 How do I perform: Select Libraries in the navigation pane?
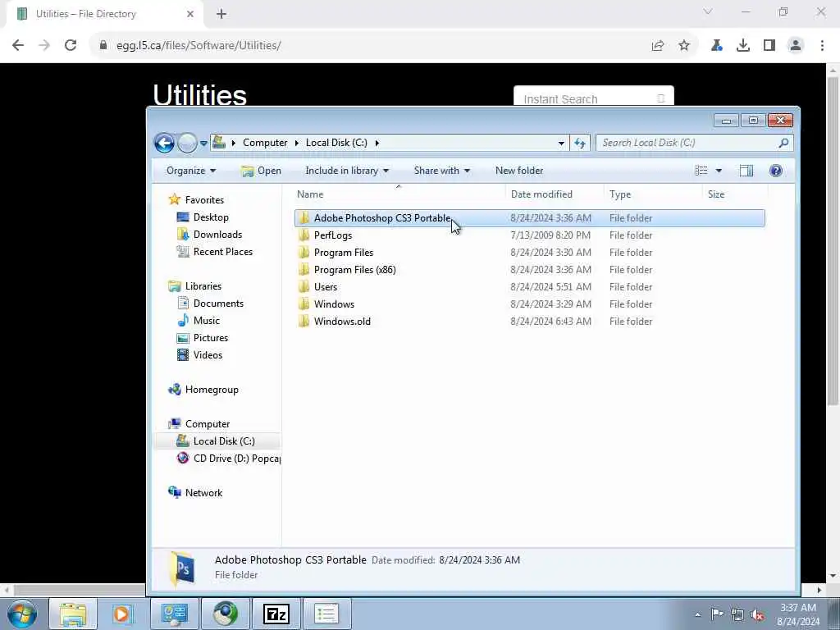pyautogui.click(x=195, y=286)
